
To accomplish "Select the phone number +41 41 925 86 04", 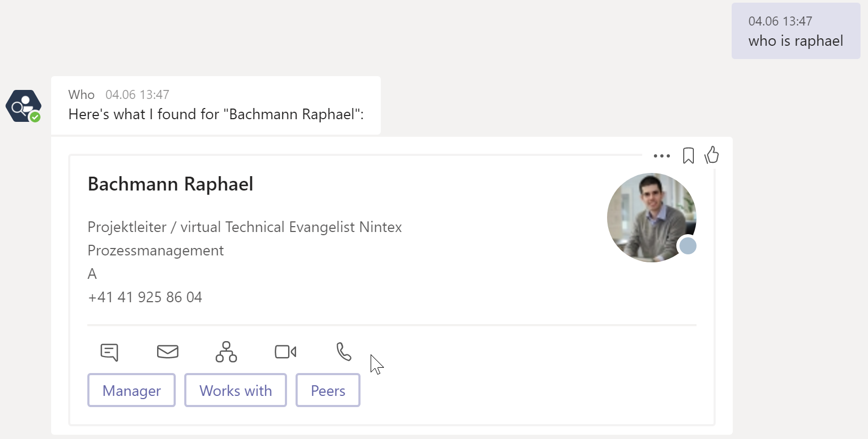I will click(145, 297).
